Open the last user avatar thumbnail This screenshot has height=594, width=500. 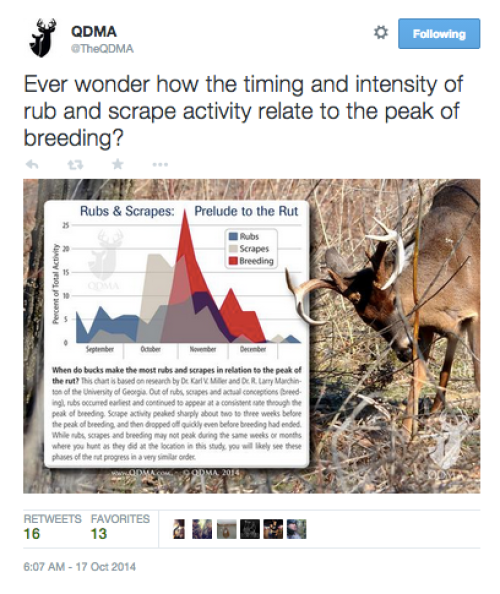[297, 529]
